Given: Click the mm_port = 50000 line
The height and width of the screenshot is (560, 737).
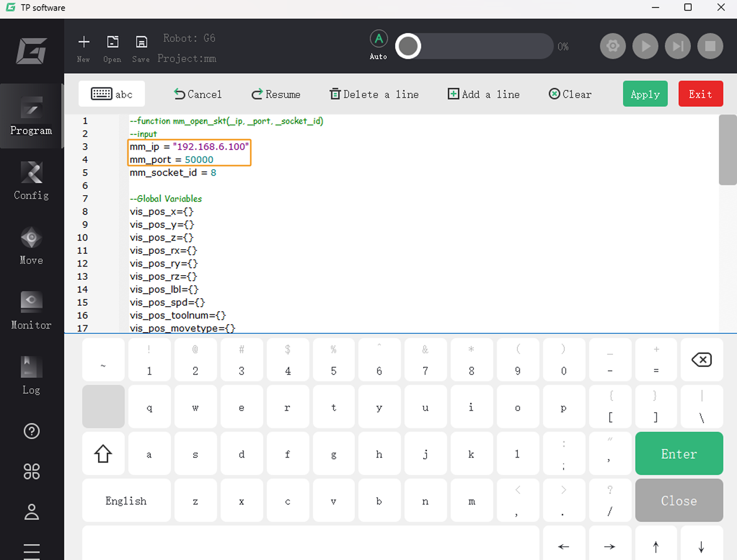Looking at the screenshot, I should (x=172, y=159).
